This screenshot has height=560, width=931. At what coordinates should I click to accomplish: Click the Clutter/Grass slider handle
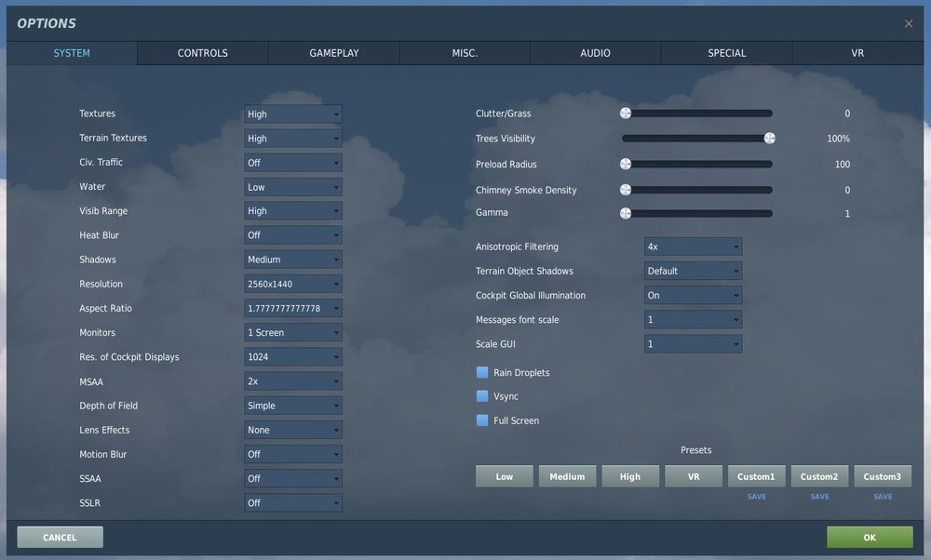(626, 113)
